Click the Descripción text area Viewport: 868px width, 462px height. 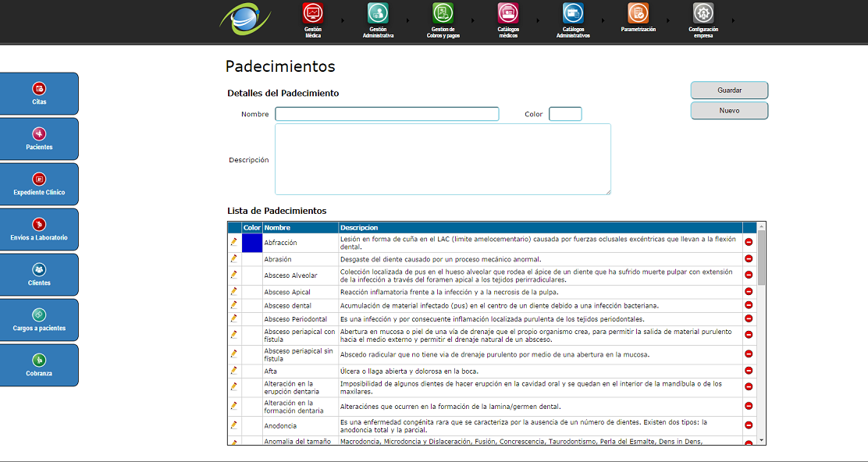coord(443,159)
